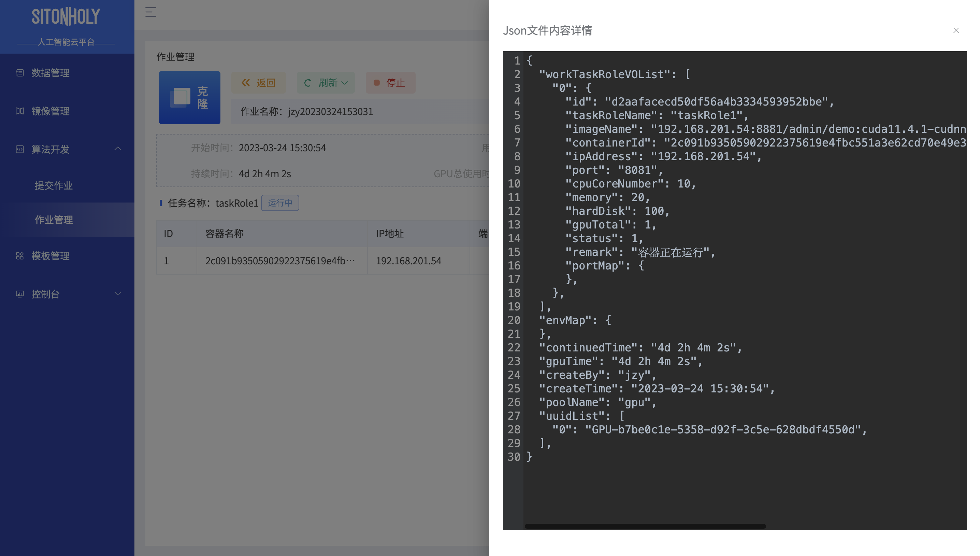Click container name cell 2c091b93505902922375619e4fb…

tap(280, 261)
